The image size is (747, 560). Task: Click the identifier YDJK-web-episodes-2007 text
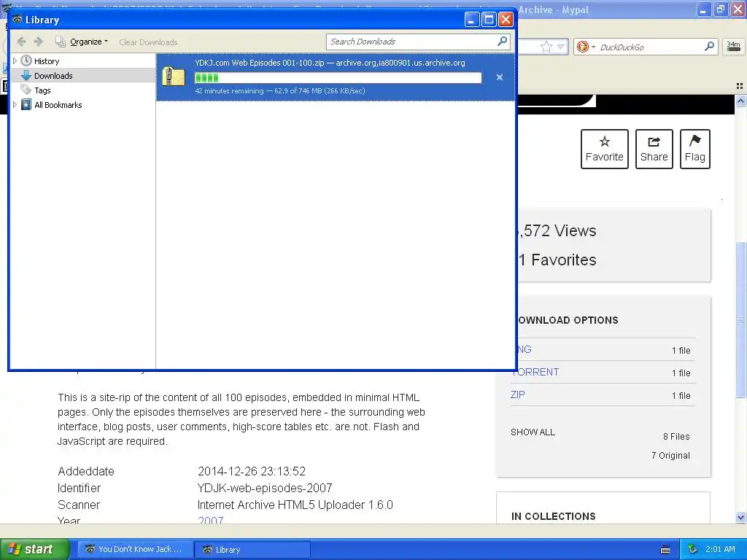(x=265, y=488)
